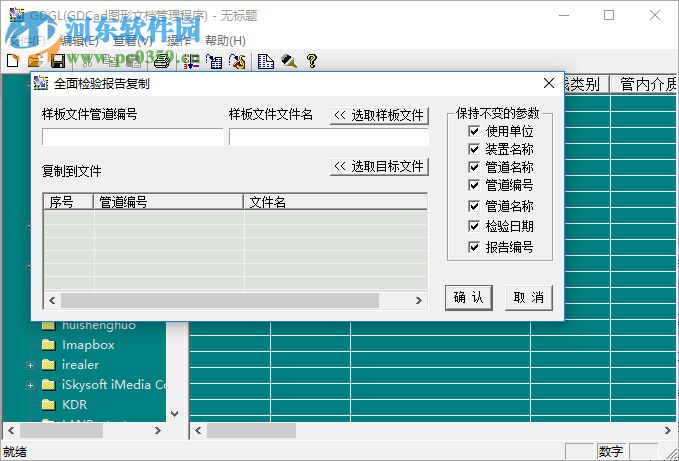Click the 文件名 column header

[336, 202]
